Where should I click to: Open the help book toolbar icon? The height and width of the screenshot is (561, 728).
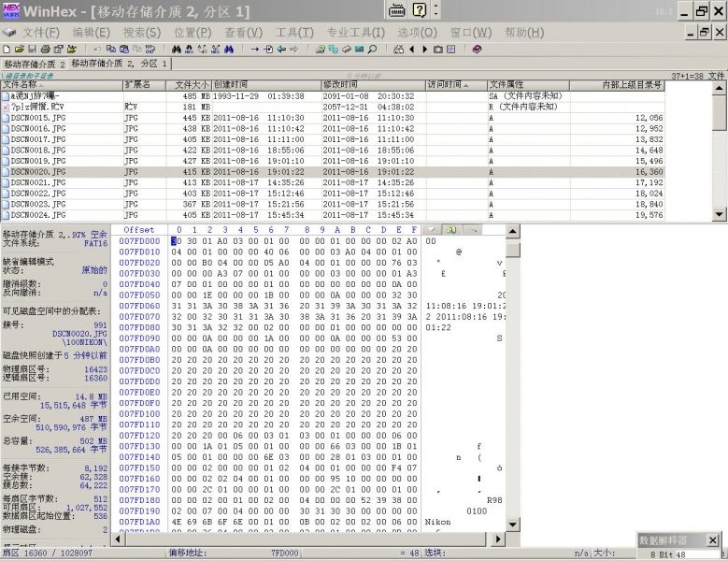477,49
